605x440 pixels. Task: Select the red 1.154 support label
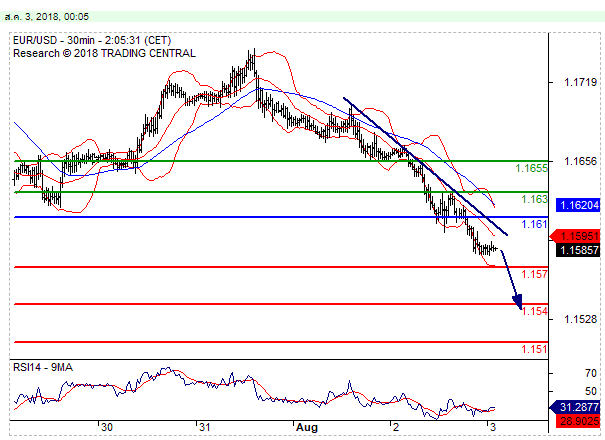[x=534, y=311]
